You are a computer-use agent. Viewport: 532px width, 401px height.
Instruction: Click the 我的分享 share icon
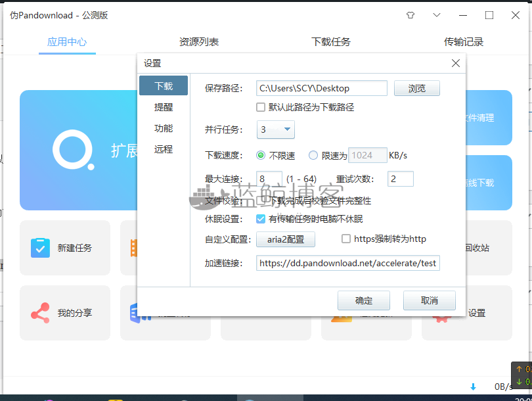click(40, 313)
